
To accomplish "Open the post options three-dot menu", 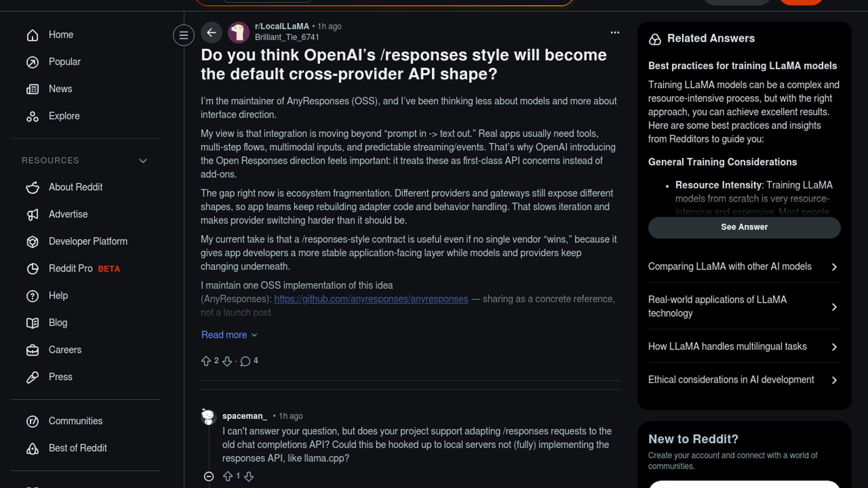I will 615,33.
